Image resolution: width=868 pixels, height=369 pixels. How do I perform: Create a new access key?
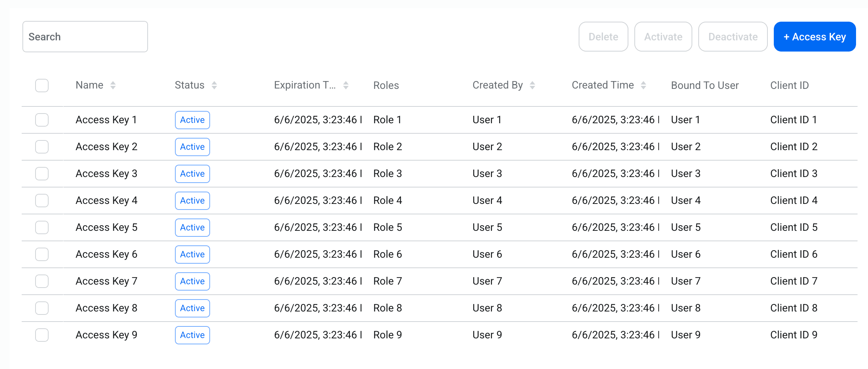tap(815, 37)
